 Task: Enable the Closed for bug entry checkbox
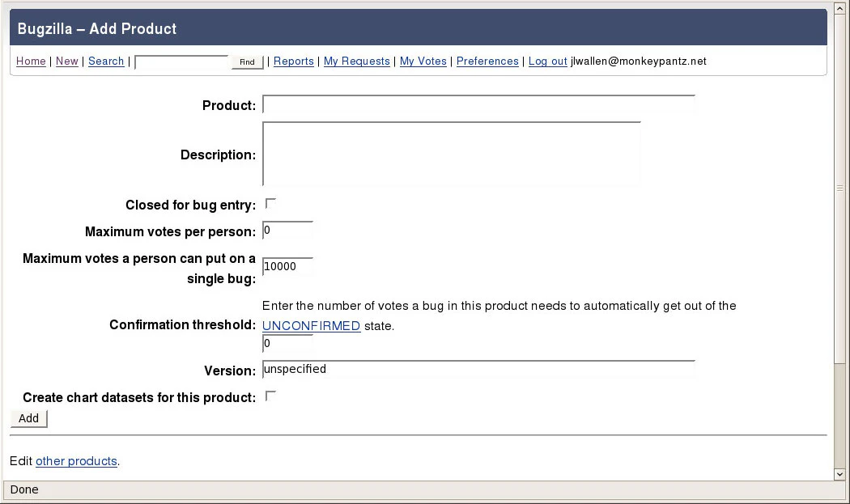click(270, 203)
